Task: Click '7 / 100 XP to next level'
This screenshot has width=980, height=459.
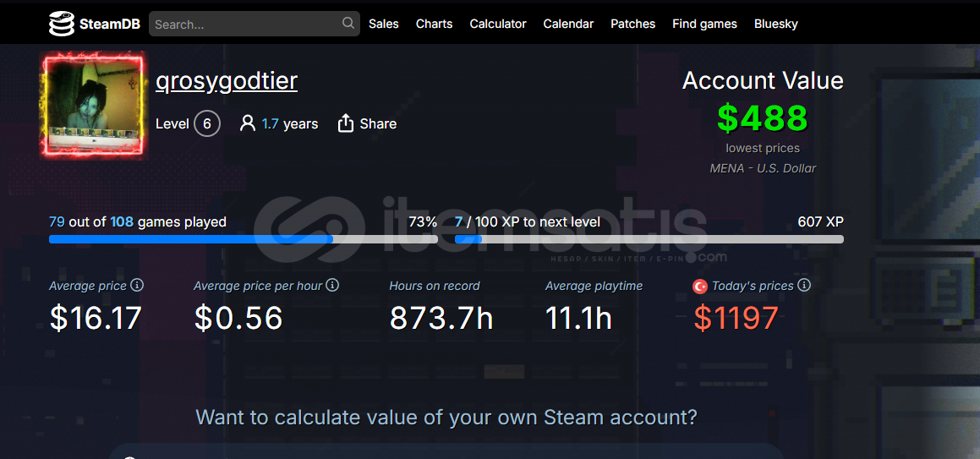Action: pyautogui.click(x=528, y=221)
